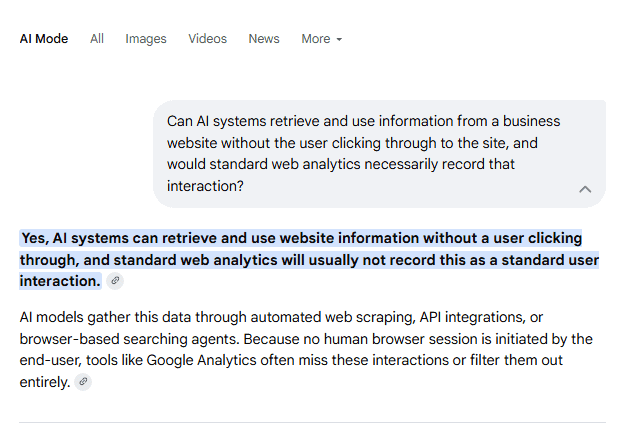Click "browser-based searching agents" in the paragraph

[129, 339]
